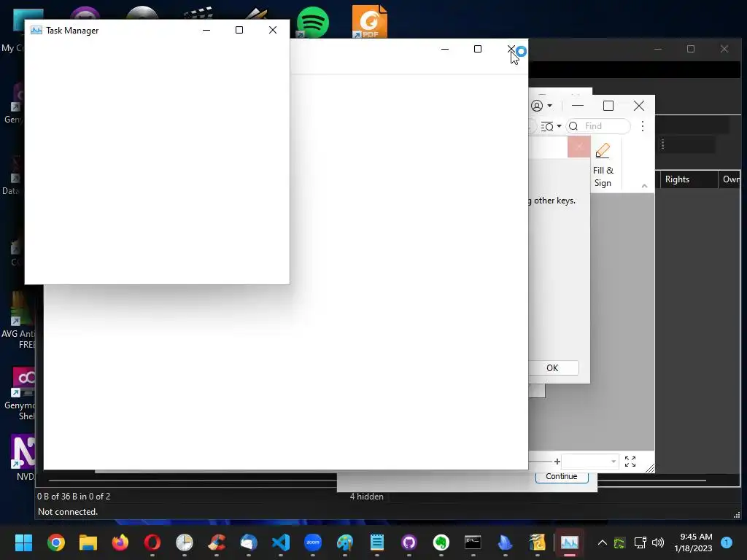Collapse the PDF reader ribbon with the chevron
Viewport: 747px width, 560px height.
[645, 186]
